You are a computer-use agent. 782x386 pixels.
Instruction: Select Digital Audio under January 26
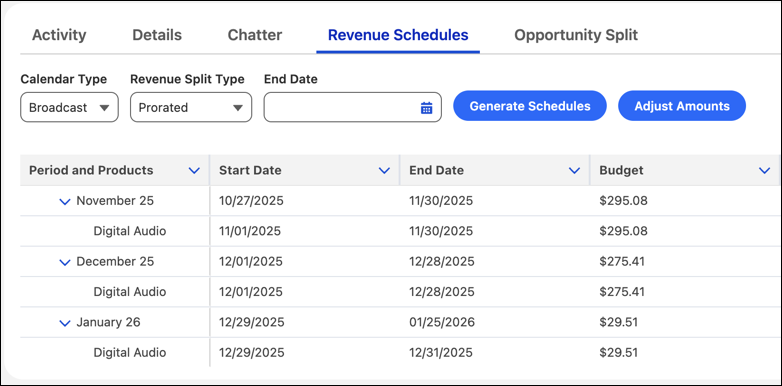point(130,353)
